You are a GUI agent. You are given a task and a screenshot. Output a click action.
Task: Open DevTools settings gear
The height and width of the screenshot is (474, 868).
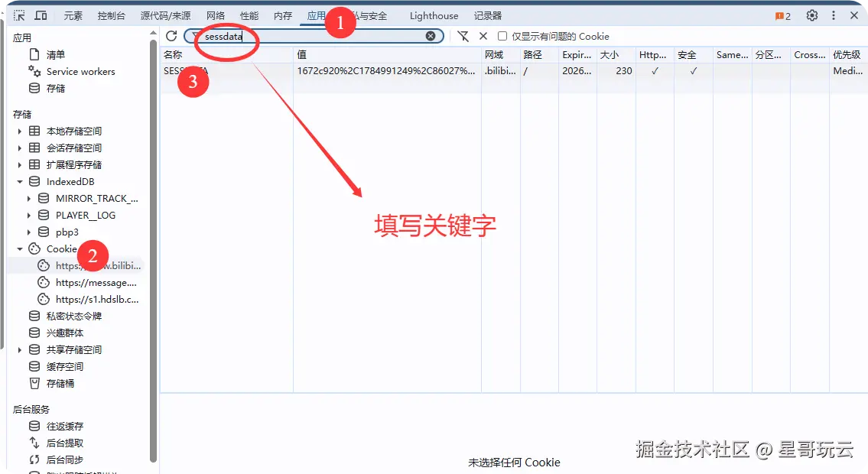coord(811,15)
